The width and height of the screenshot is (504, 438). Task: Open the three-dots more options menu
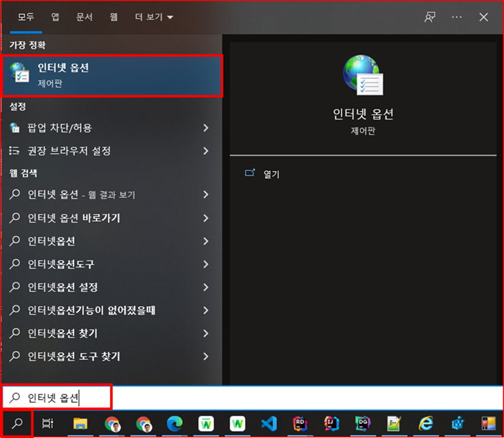pos(456,17)
